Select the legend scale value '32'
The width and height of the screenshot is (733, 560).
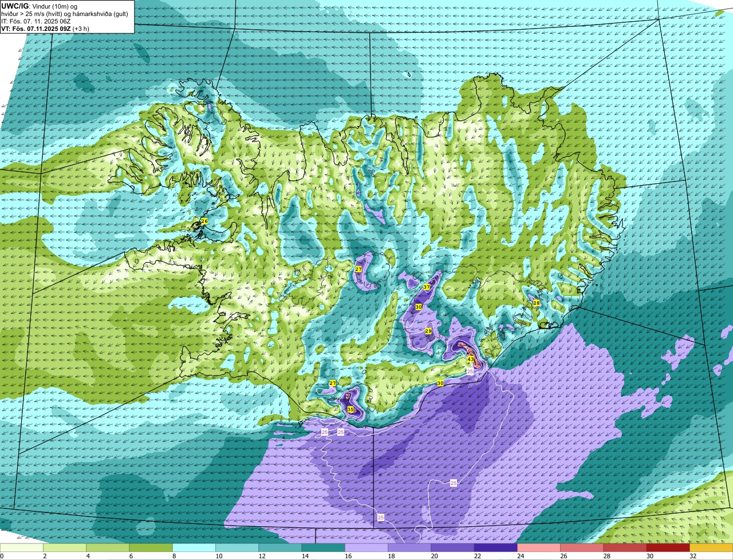[693, 556]
